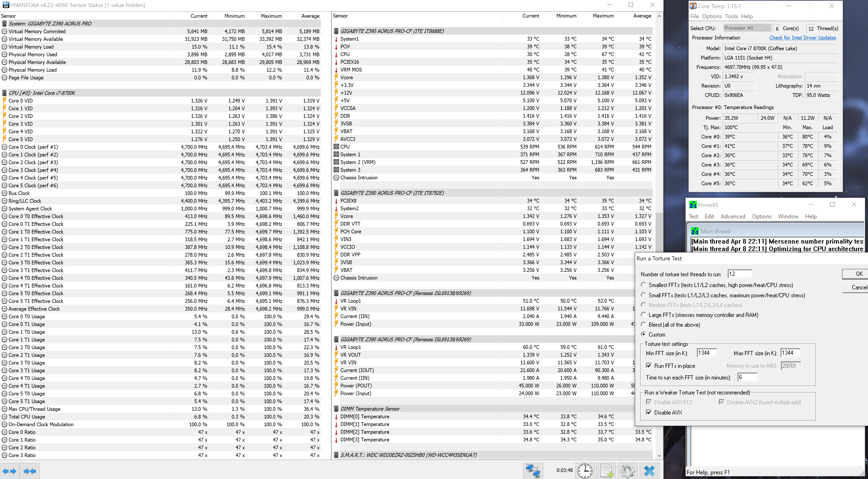Screen dimensions: 868x479
Task: Enable the Disable AVX checkbox
Action: click(x=649, y=412)
